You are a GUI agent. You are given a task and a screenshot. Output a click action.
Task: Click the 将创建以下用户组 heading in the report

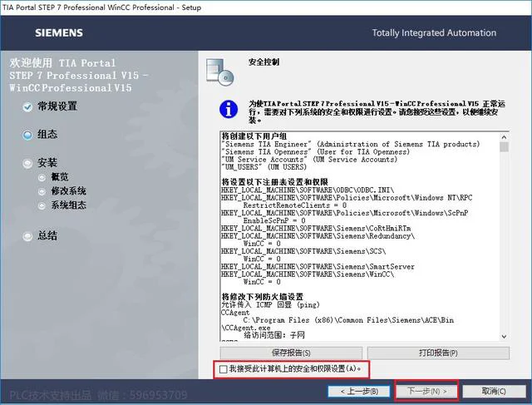[254, 136]
